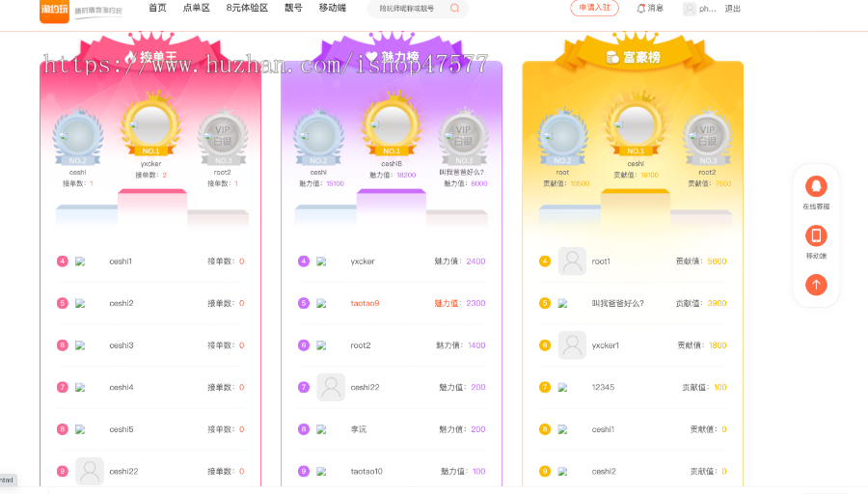This screenshot has height=494, width=868.
Task: Click the NO.1 gold medal for yxcker
Action: (x=151, y=125)
